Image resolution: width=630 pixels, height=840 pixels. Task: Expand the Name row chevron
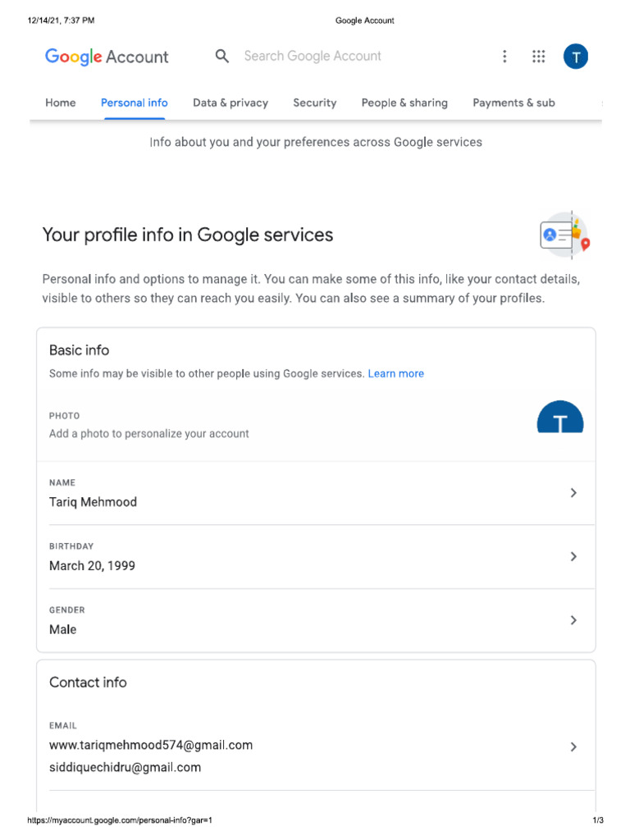click(x=573, y=493)
